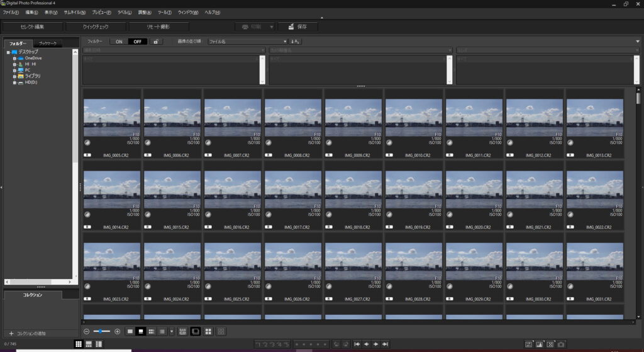Toggle the RAW badge display button
Viewport: 644px width, 352px height.
[x=182, y=331]
